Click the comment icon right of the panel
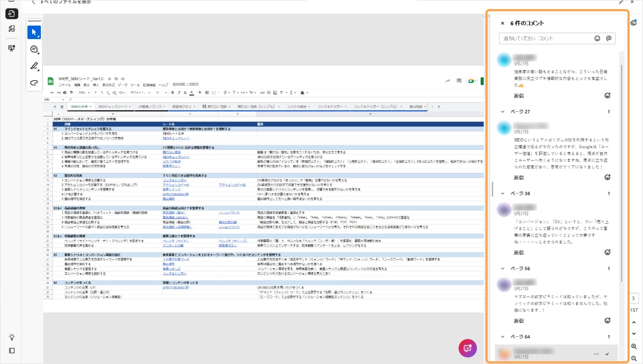The height and width of the screenshot is (364, 643). click(x=634, y=22)
